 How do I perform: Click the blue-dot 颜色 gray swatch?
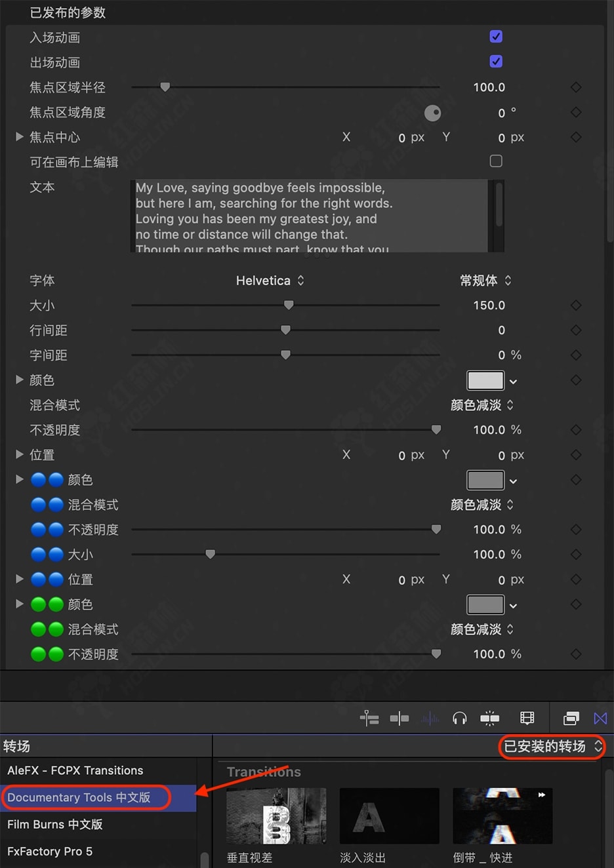pos(485,480)
